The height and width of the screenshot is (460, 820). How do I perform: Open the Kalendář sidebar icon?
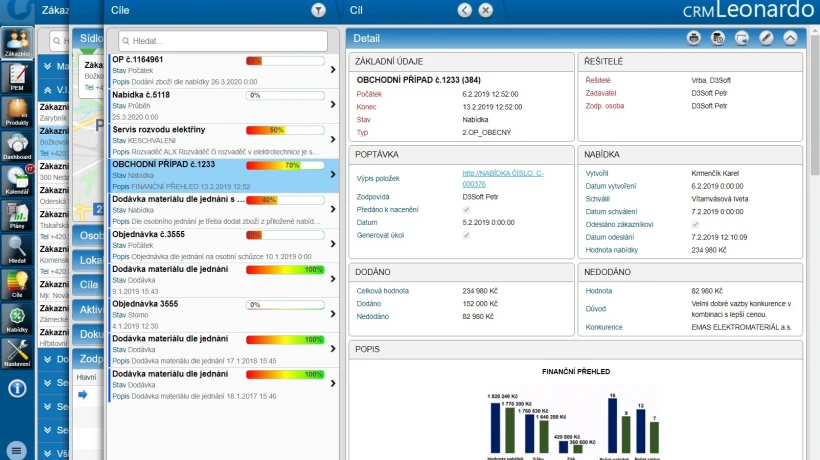17,181
